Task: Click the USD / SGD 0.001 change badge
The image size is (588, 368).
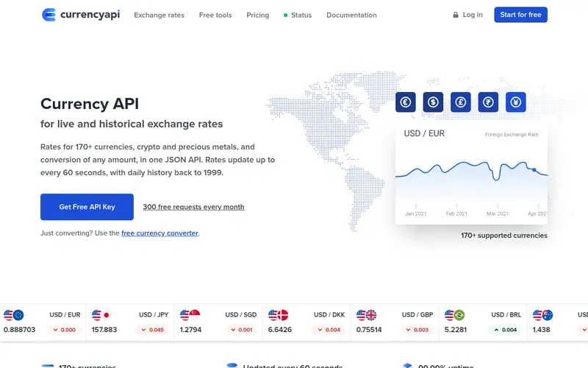Action: (242, 330)
